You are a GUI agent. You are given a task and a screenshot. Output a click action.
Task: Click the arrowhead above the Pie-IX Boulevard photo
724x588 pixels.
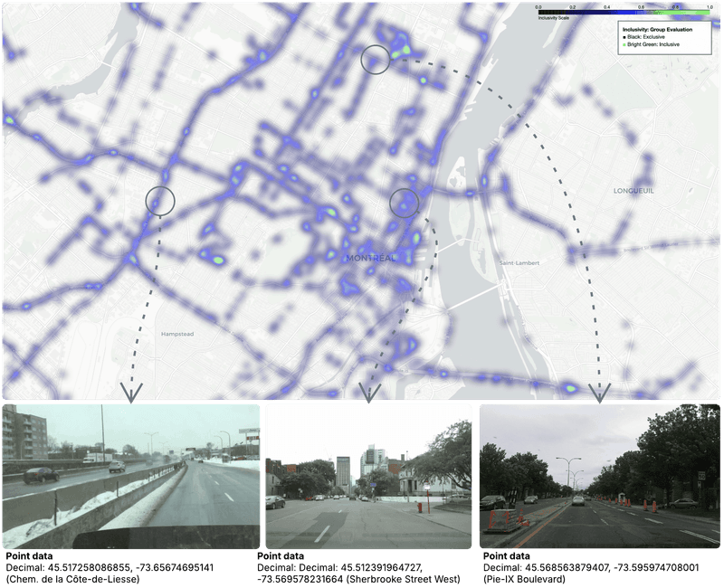[x=599, y=392]
